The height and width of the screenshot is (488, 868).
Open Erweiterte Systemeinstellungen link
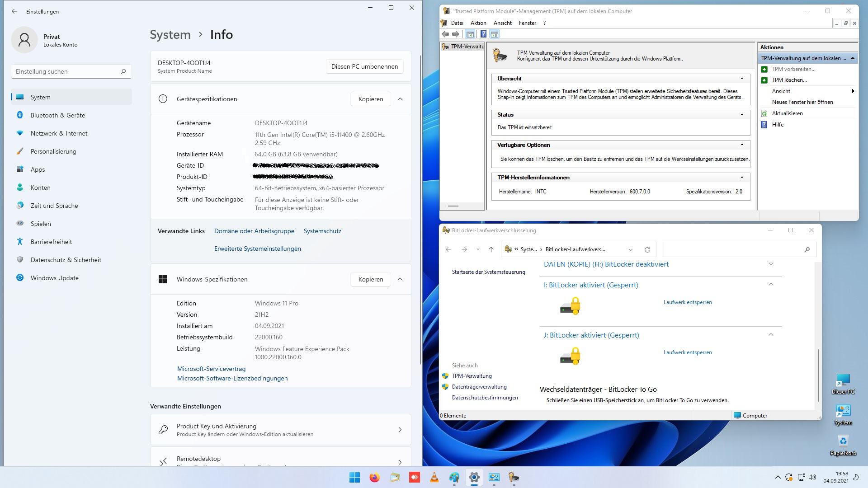pos(258,249)
